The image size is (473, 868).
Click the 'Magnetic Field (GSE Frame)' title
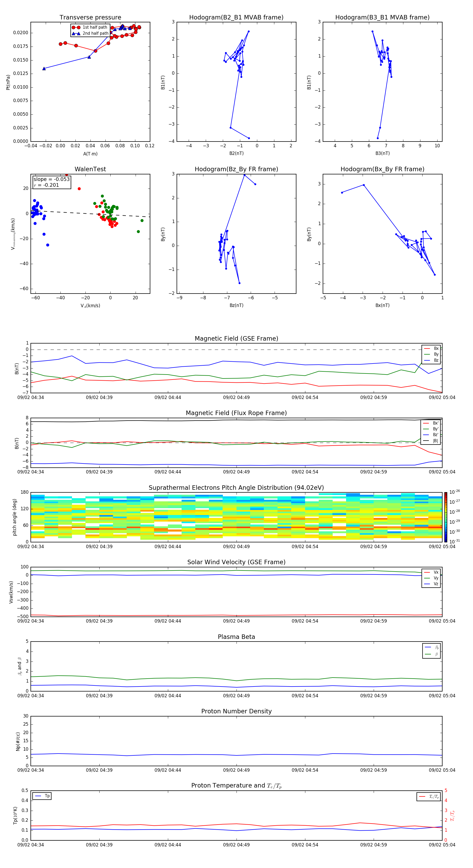click(236, 339)
